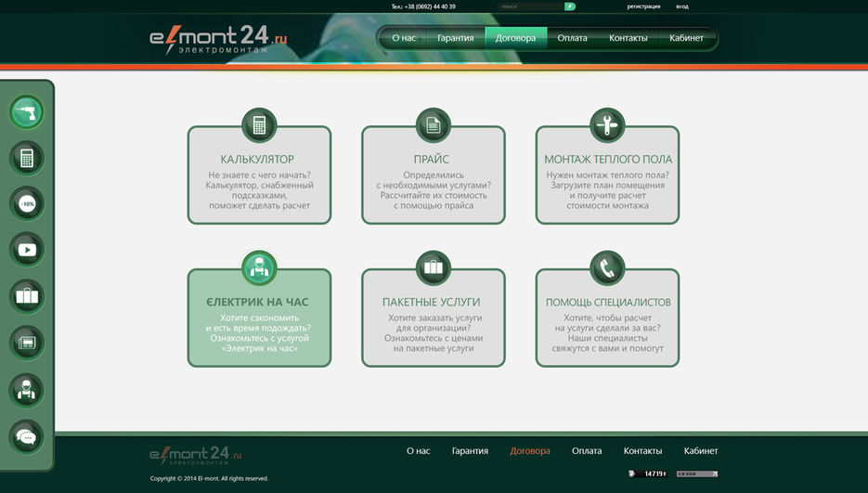This screenshot has width=868, height=493.
Task: Click the Контакты link in the footer
Action: (642, 451)
